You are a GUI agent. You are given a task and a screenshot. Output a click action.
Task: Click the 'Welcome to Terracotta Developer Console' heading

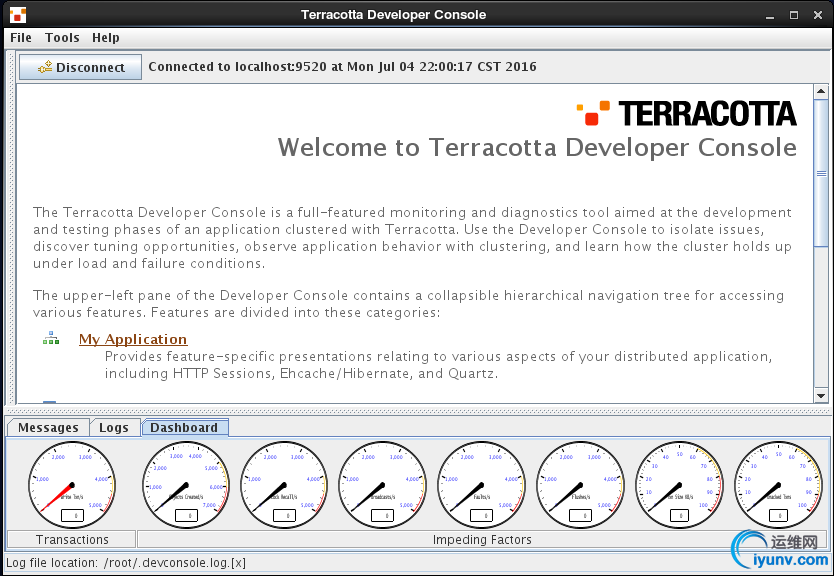tap(537, 147)
